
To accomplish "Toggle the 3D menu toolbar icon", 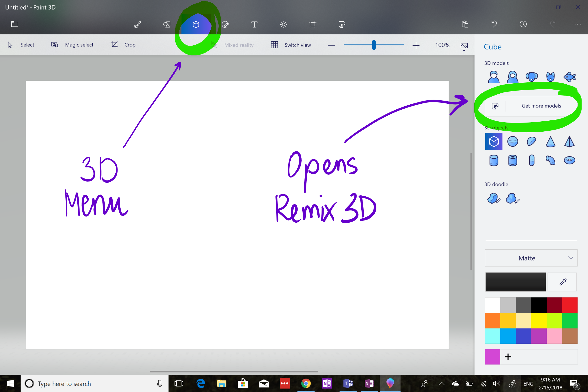I will pyautogui.click(x=195, y=24).
